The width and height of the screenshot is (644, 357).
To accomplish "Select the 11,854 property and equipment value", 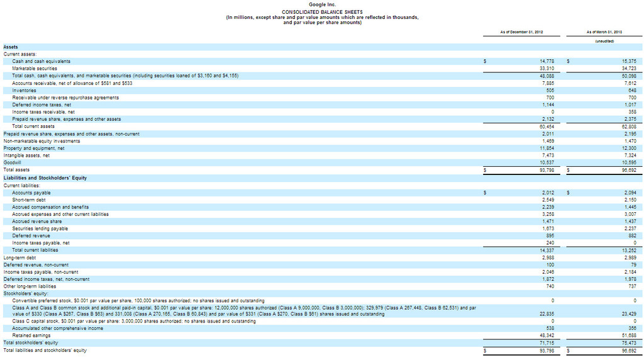I will click(x=547, y=148).
